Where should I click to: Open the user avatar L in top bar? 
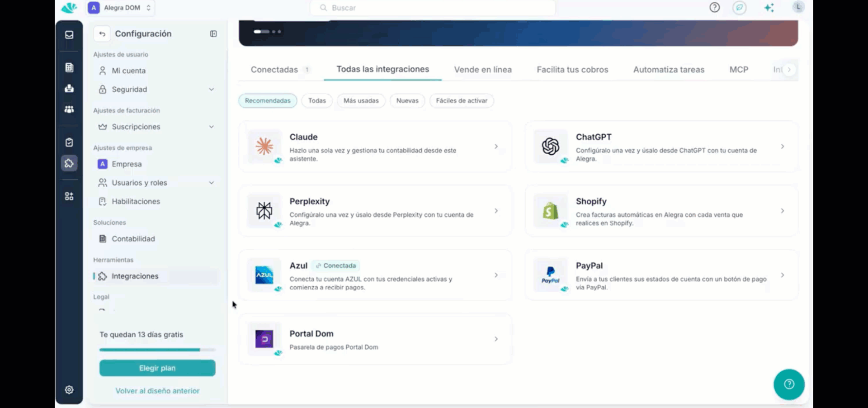[798, 7]
